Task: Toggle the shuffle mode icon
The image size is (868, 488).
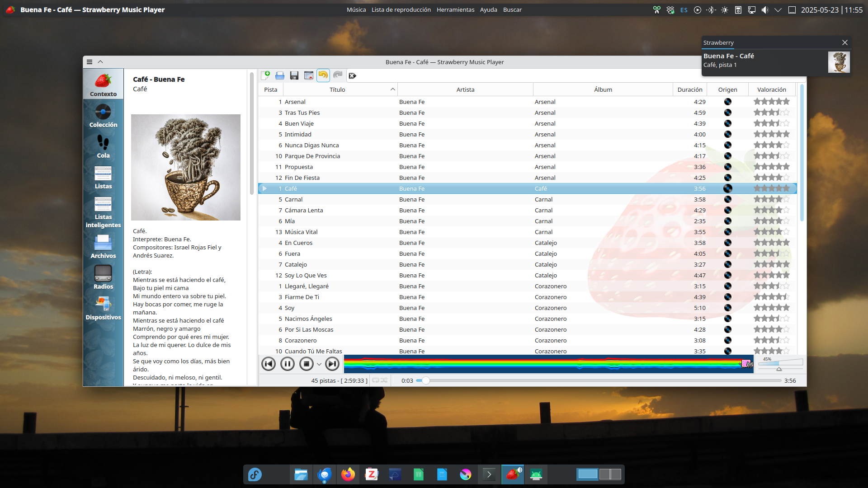Action: 384,380
